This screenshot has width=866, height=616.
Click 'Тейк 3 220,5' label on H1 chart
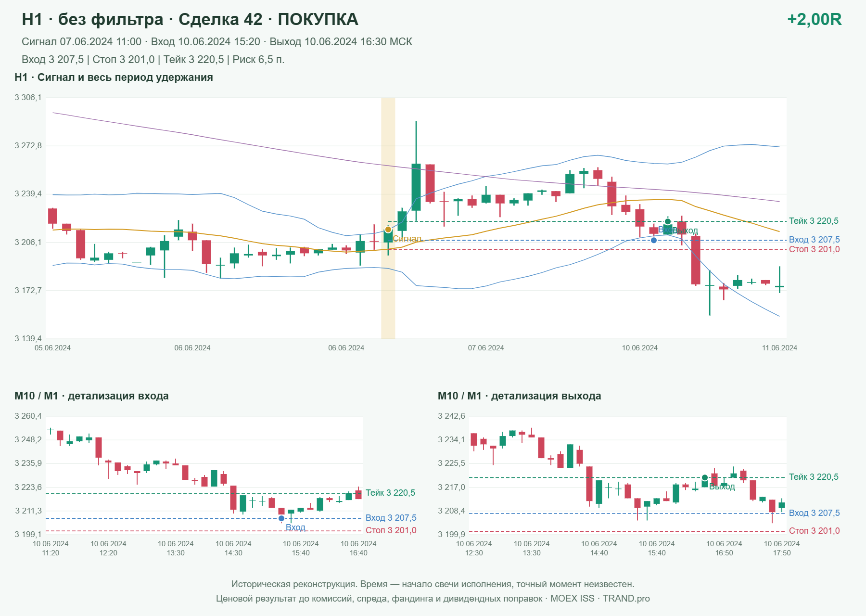(814, 221)
